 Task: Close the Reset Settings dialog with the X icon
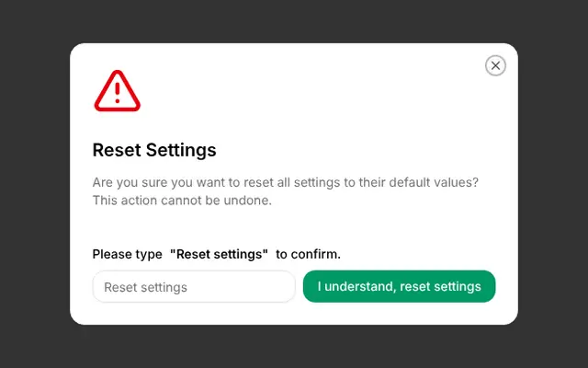pyautogui.click(x=495, y=65)
